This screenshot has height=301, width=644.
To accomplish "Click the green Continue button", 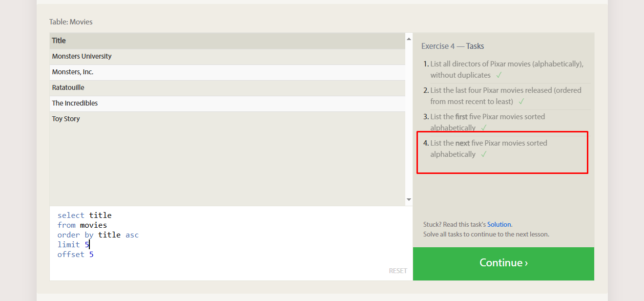I will tap(503, 263).
